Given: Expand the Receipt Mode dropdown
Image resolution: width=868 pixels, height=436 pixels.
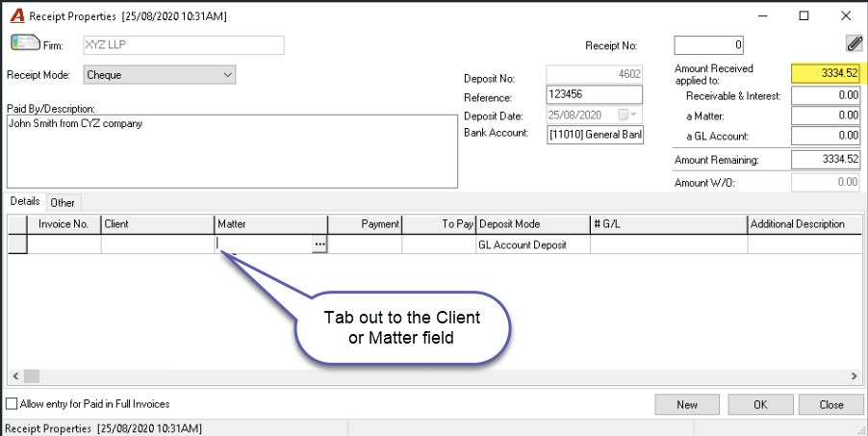Looking at the screenshot, I should (228, 75).
